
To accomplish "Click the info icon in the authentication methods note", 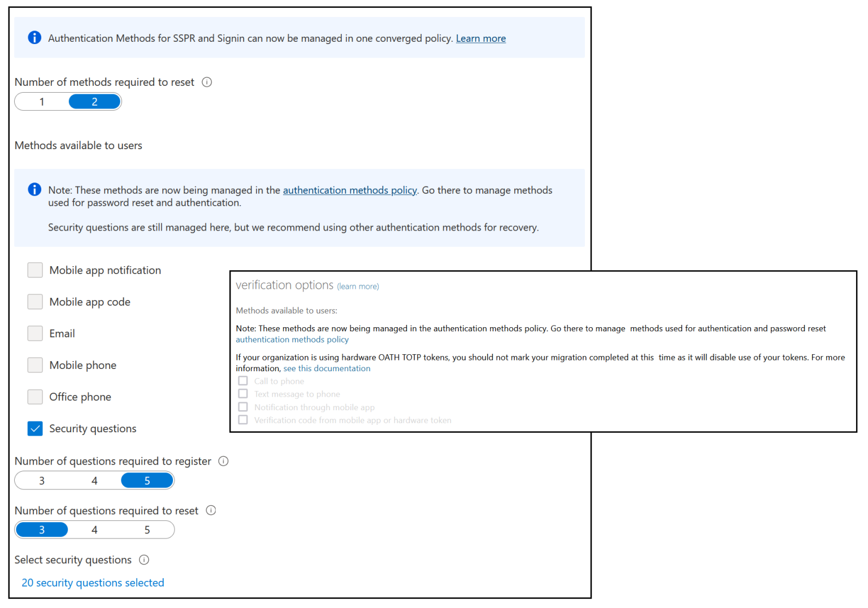I will coord(34,189).
